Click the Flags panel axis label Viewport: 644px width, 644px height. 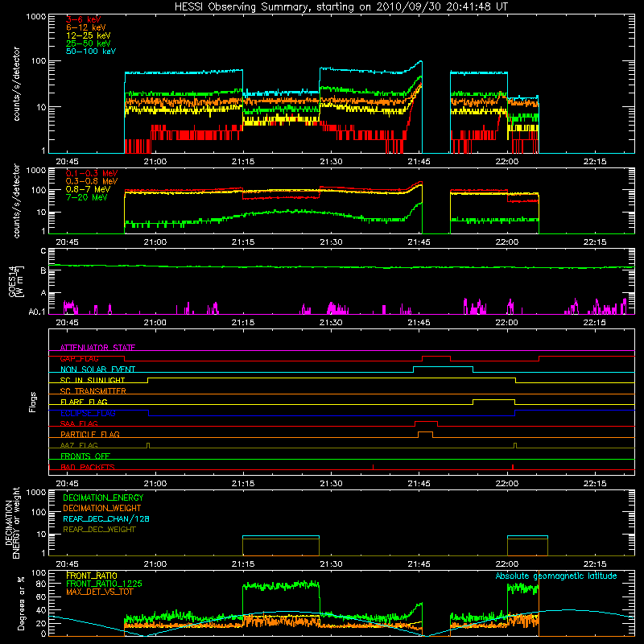click(32, 402)
